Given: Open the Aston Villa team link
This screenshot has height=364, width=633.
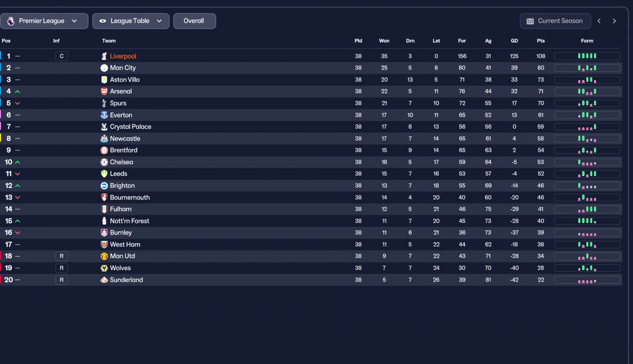Looking at the screenshot, I should pos(125,80).
